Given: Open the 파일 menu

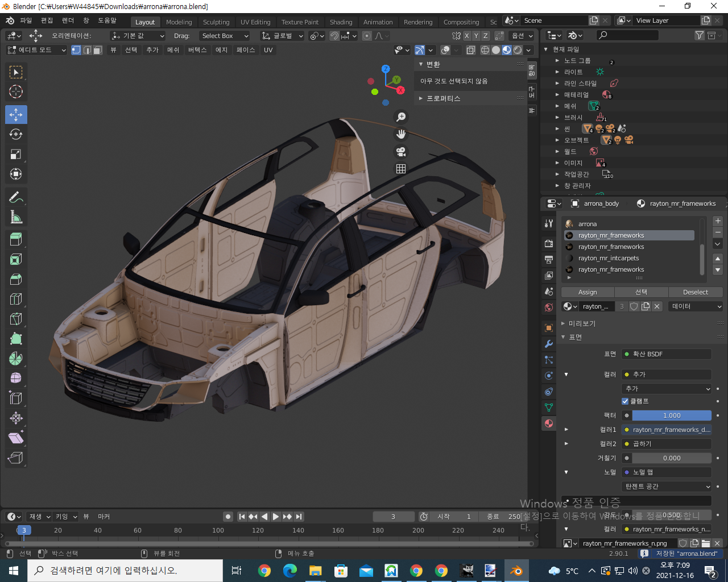Looking at the screenshot, I should click(26, 20).
